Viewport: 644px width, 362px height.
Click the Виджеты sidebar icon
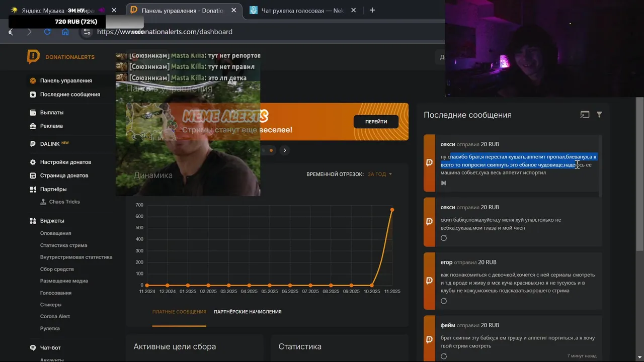[33, 221]
